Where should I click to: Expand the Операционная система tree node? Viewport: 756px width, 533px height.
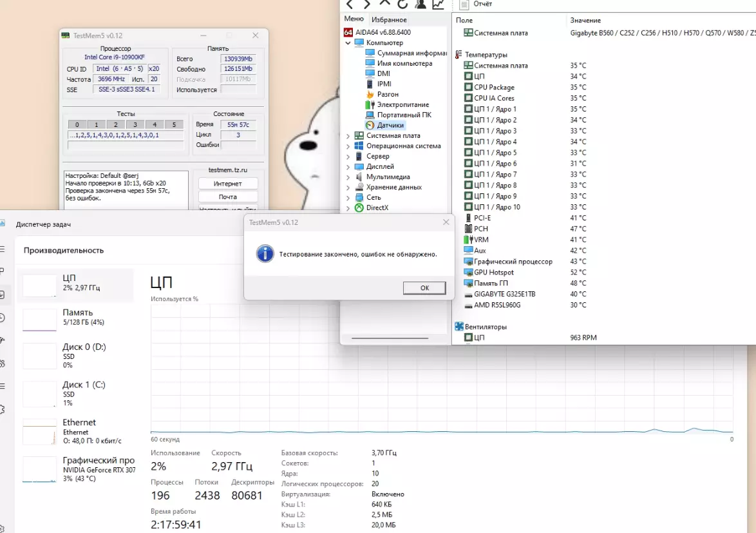[348, 146]
